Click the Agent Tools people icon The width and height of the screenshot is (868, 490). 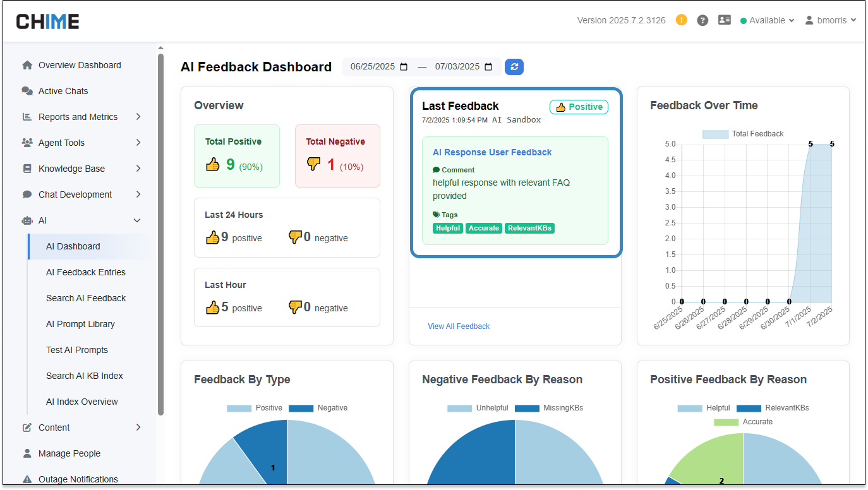[x=27, y=143]
